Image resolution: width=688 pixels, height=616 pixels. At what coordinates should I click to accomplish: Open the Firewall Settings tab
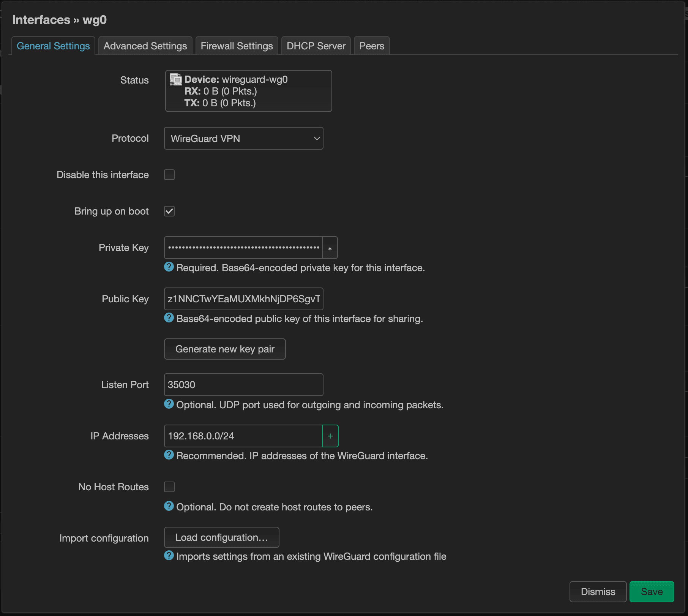pyautogui.click(x=237, y=46)
